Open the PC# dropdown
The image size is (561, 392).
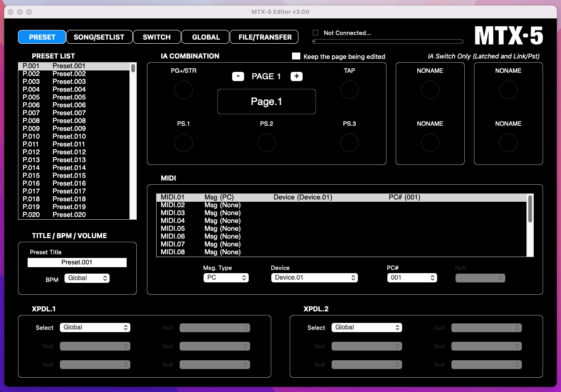412,278
